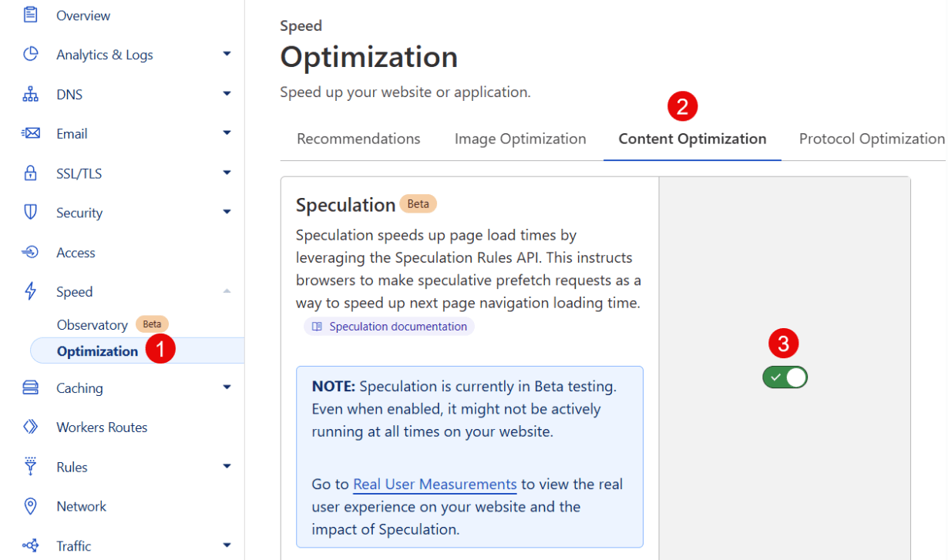
Task: Click the Analytics & Logs pie-chart icon
Action: [31, 55]
